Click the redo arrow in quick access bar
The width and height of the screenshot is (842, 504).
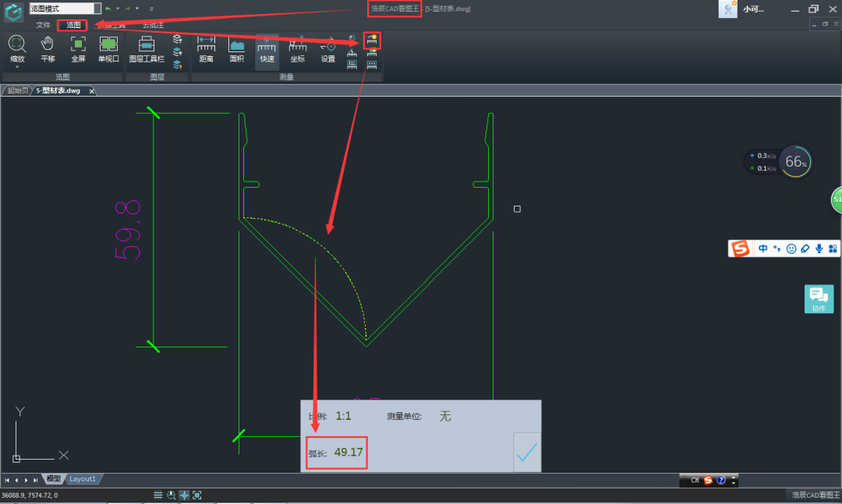pyautogui.click(x=128, y=9)
